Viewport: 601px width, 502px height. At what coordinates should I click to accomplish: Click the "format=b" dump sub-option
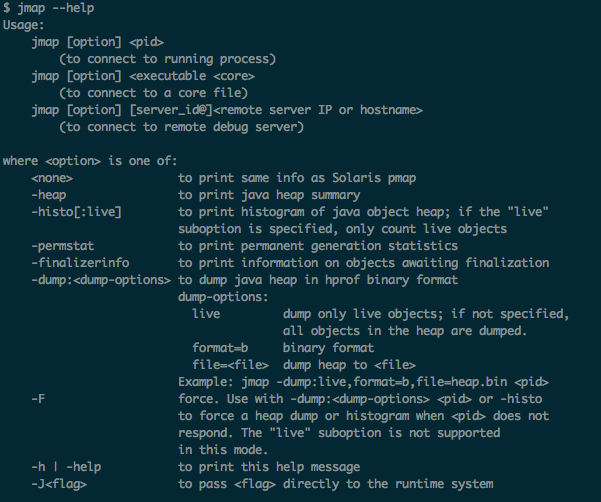coord(220,348)
